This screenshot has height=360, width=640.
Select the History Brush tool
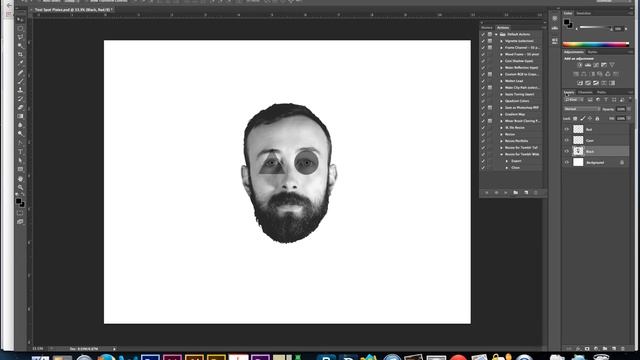[x=20, y=99]
